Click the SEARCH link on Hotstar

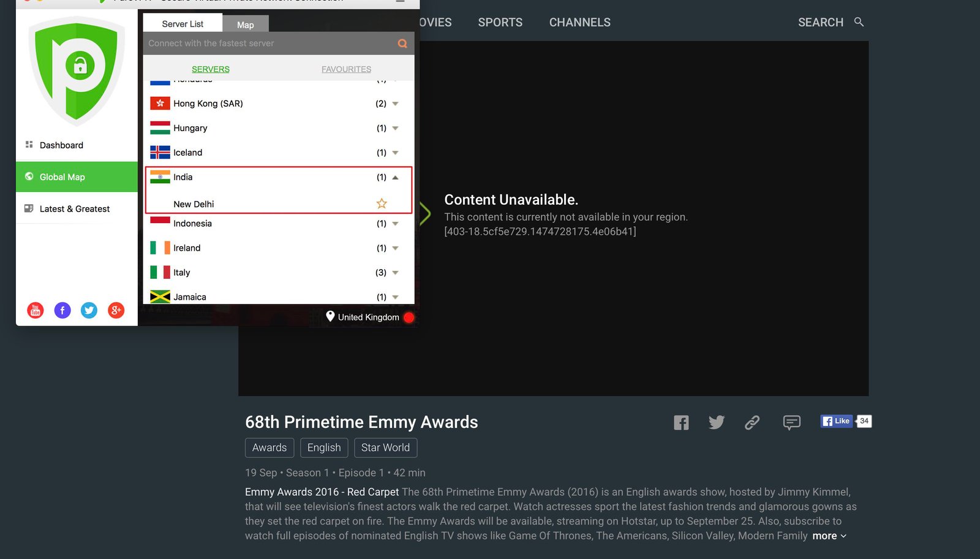click(x=821, y=22)
